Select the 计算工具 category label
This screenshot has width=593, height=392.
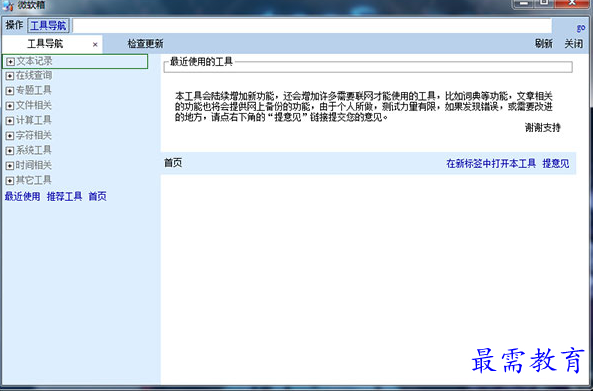coord(34,120)
